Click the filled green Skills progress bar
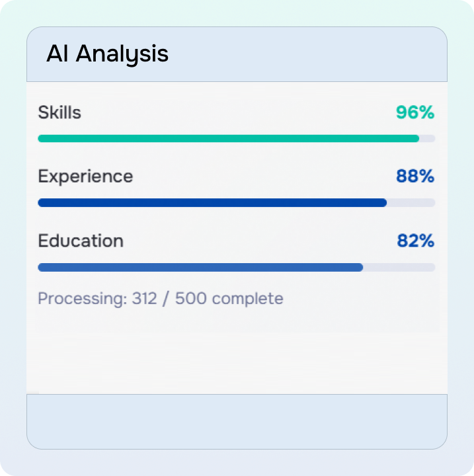The image size is (474, 476). point(228,139)
